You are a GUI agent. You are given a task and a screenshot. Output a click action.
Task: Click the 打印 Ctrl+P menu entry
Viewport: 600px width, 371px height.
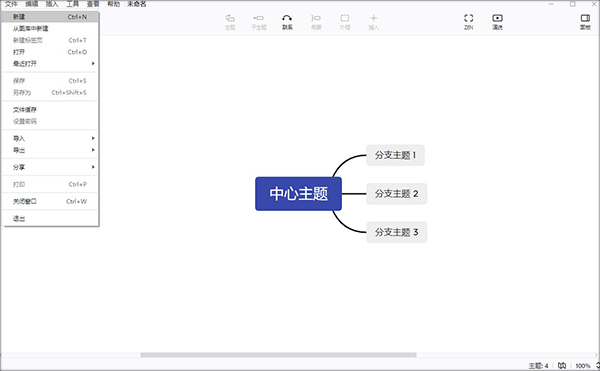[50, 184]
